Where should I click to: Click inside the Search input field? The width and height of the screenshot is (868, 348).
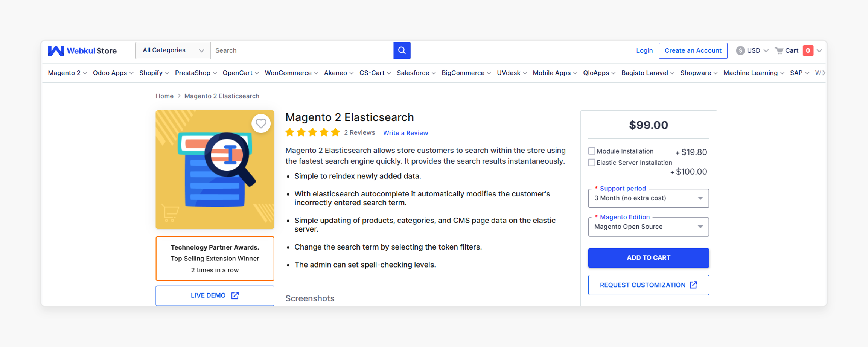(302, 50)
